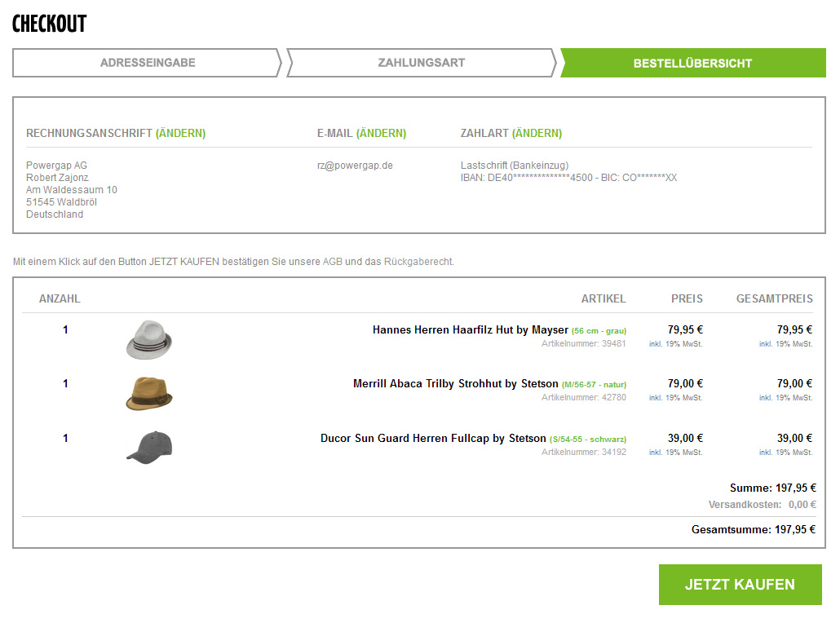The height and width of the screenshot is (623, 840).
Task: Open the Rückgaberecht link
Action: (x=418, y=262)
